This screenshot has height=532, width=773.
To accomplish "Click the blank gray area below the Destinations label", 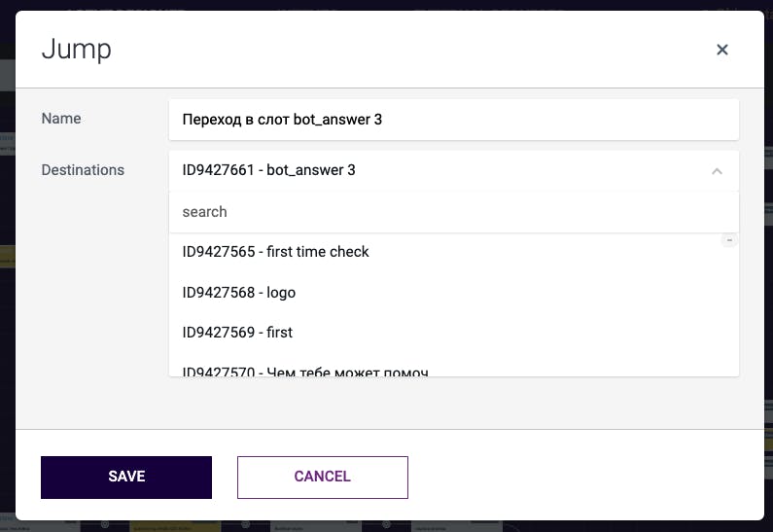I will point(88,292).
